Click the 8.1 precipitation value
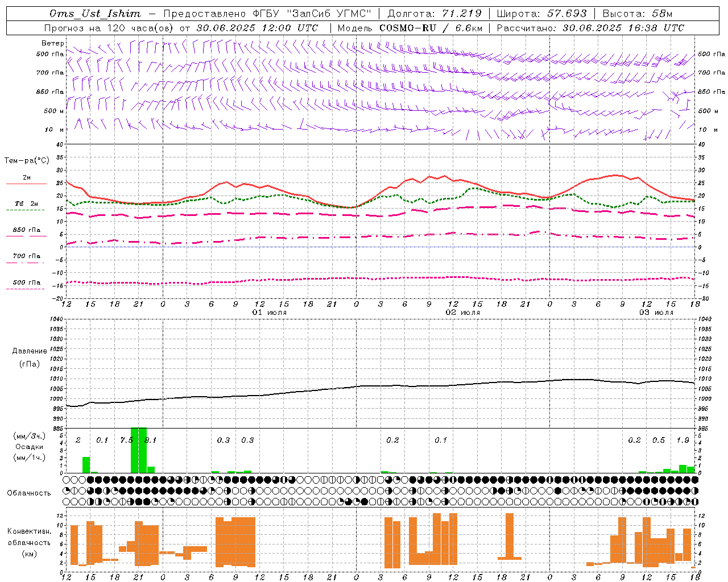The image size is (728, 582). click(150, 440)
